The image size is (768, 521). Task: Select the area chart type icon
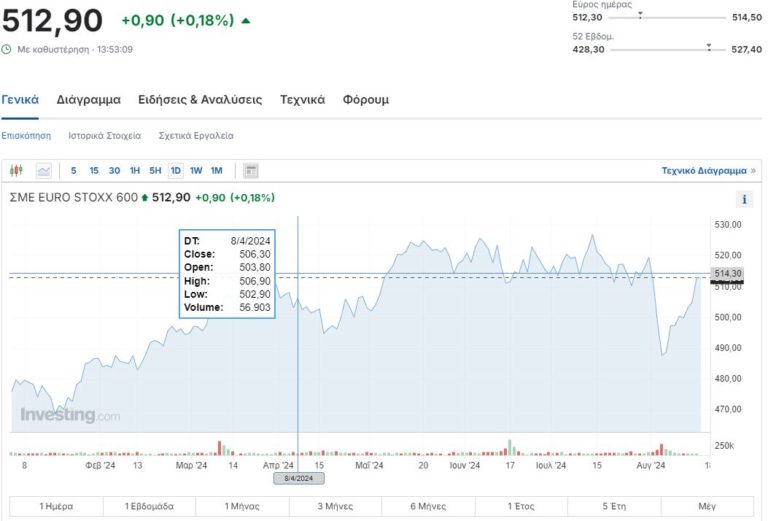(x=43, y=171)
